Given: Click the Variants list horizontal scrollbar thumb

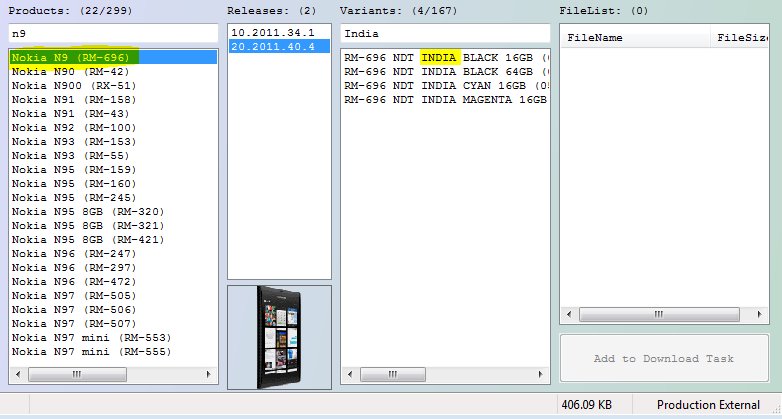Looking at the screenshot, I should (x=393, y=374).
